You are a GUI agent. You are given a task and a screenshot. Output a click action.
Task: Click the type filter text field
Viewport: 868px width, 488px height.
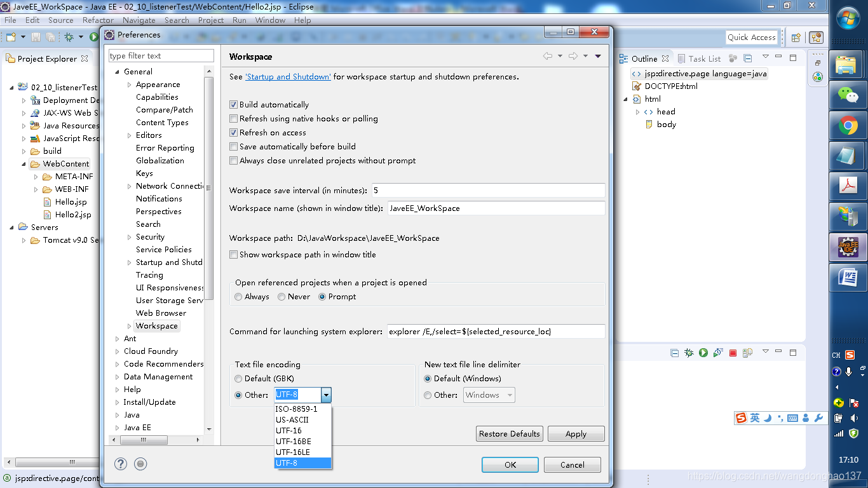(x=161, y=56)
